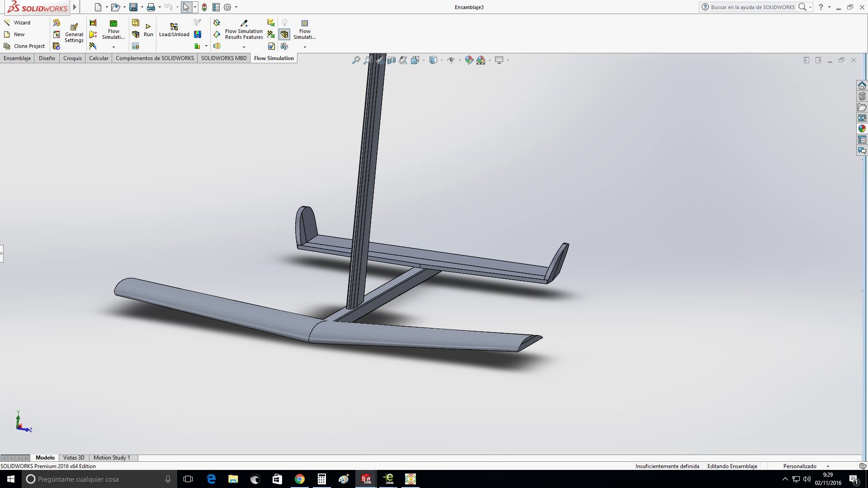
Task: Open the Design Library side panel icon
Action: 862,96
